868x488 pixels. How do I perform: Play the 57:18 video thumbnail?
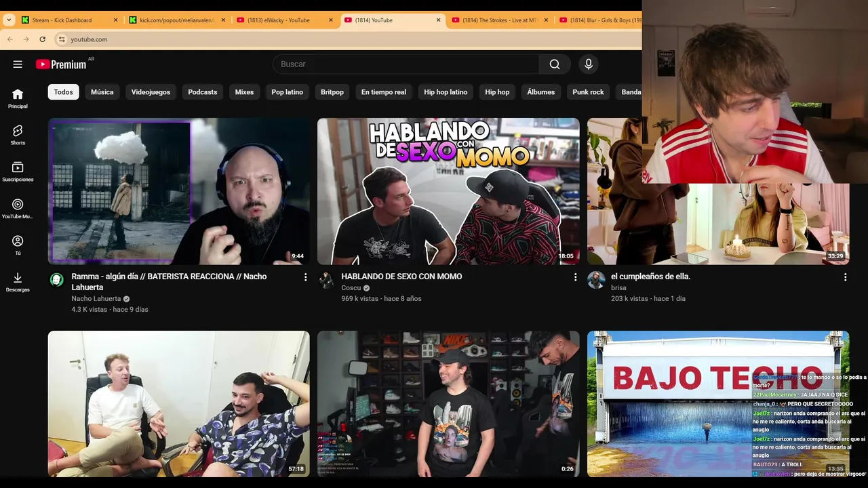(x=179, y=404)
